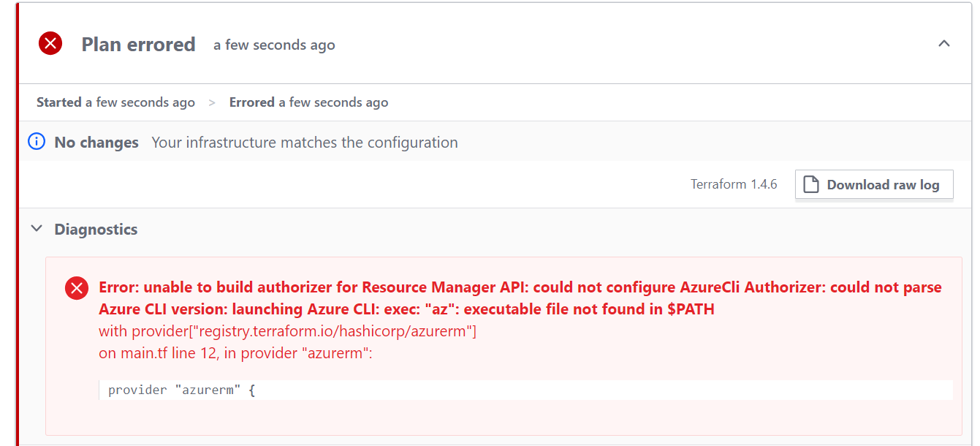
Task: Click the registry.terraform.io provider line
Action: [x=287, y=331]
